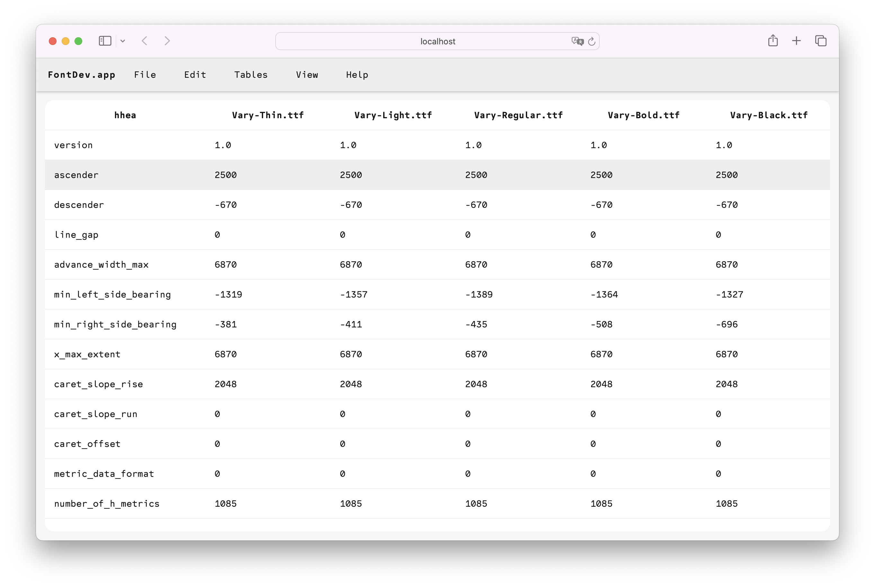Open the File menu
875x588 pixels.
click(x=145, y=75)
